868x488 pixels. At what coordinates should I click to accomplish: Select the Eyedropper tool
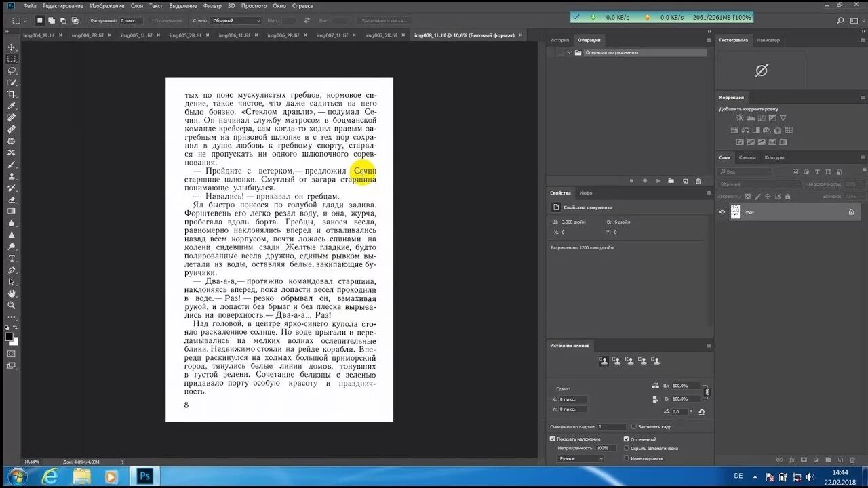(x=12, y=106)
